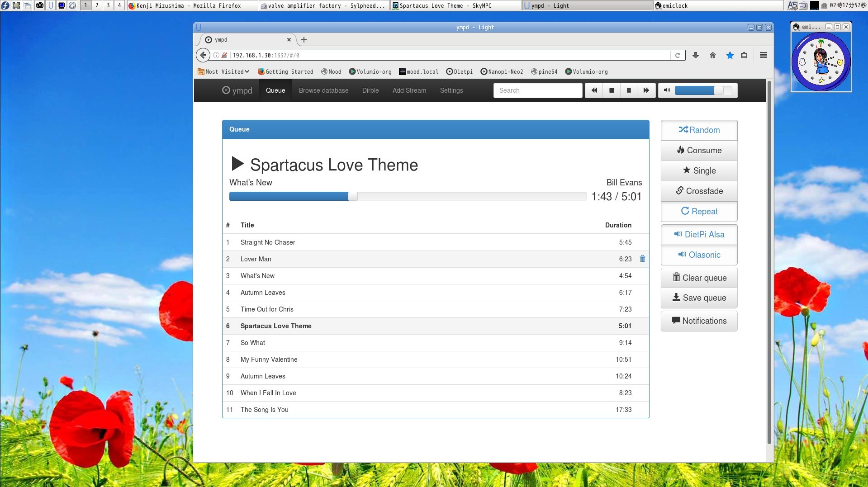Toggle Random playback mode

[x=699, y=130]
